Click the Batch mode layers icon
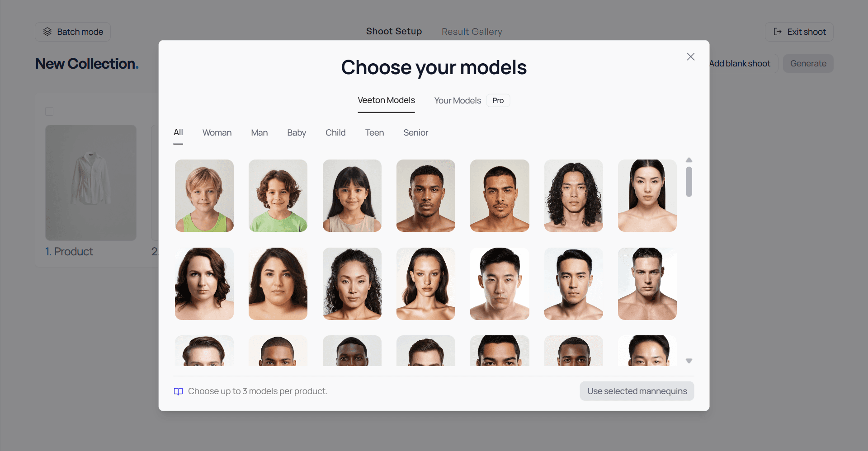The height and width of the screenshot is (451, 868). 47,32
